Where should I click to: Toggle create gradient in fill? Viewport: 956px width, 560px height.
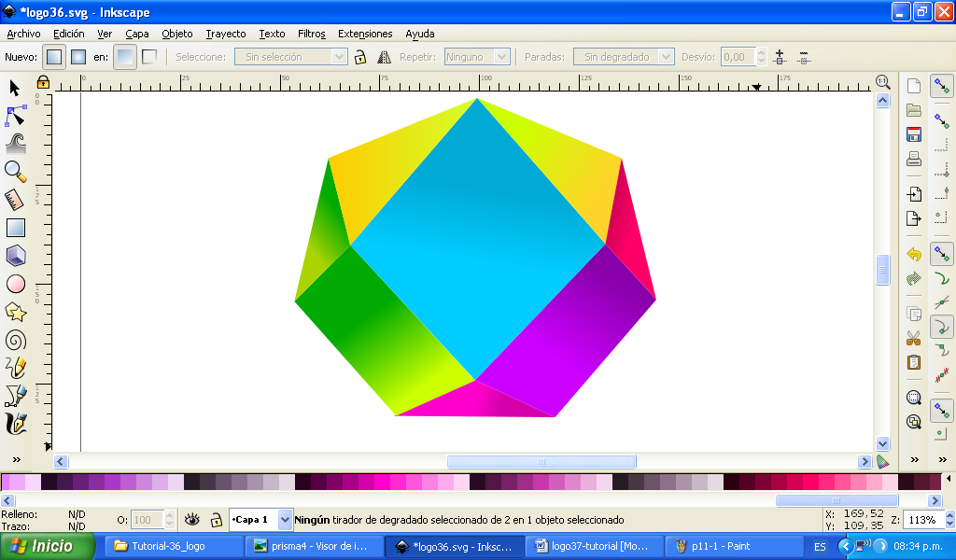pos(125,57)
